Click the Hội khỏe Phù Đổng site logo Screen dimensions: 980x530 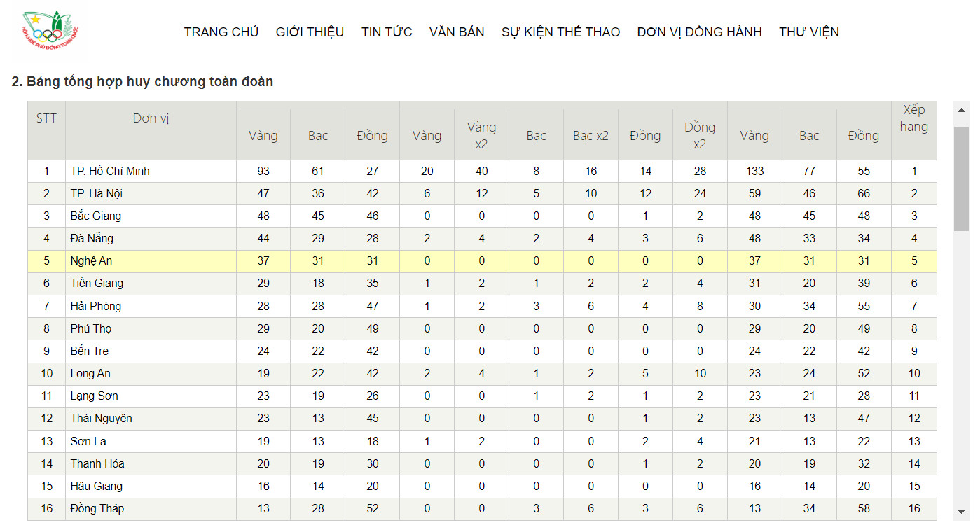click(51, 32)
